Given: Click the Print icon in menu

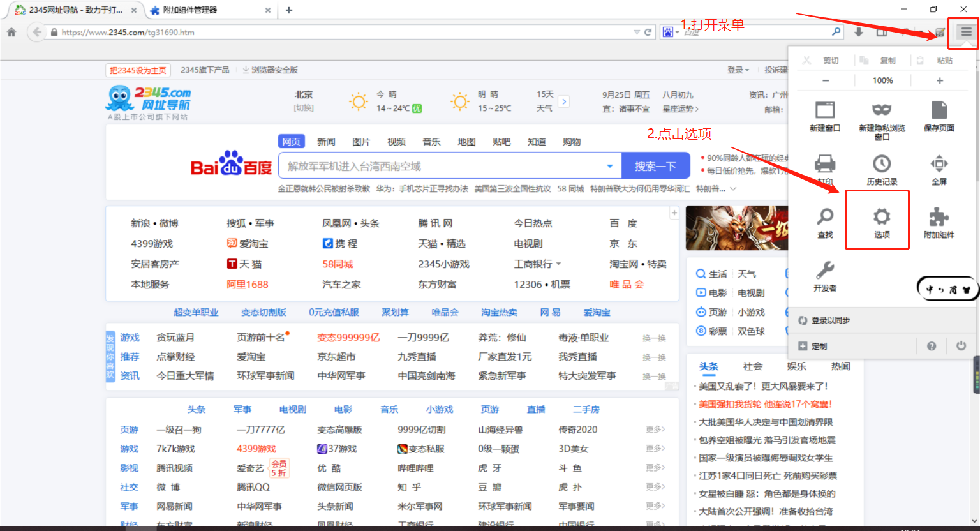Looking at the screenshot, I should pyautogui.click(x=825, y=163).
